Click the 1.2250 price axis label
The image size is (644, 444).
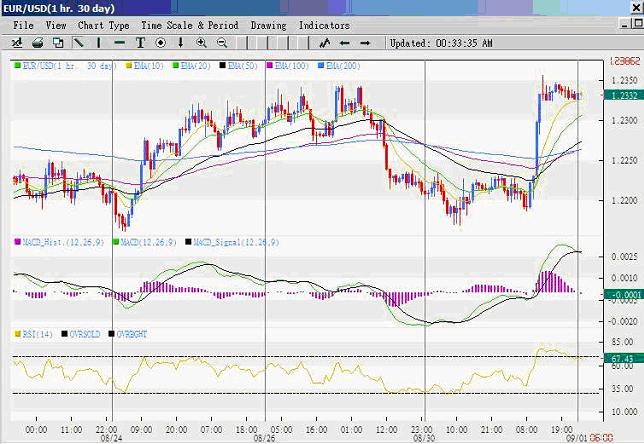point(624,161)
